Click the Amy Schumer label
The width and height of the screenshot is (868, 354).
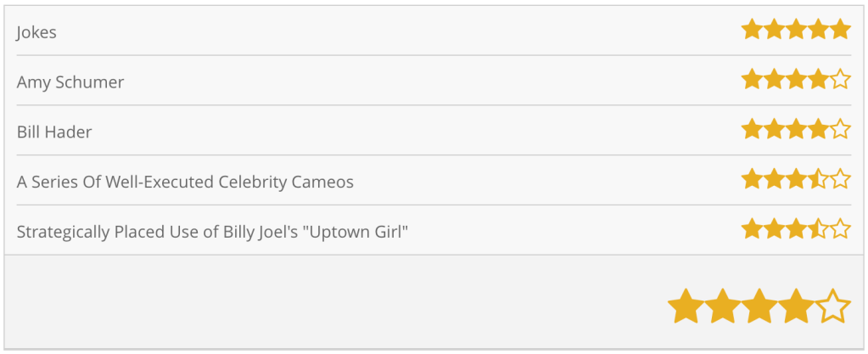pyautogui.click(x=70, y=82)
